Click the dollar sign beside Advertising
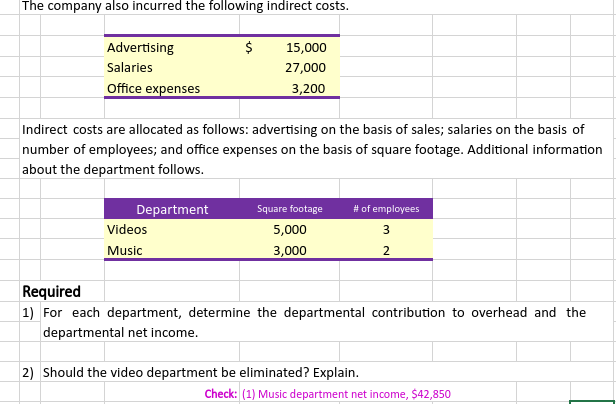616x404 pixels. coord(249,48)
